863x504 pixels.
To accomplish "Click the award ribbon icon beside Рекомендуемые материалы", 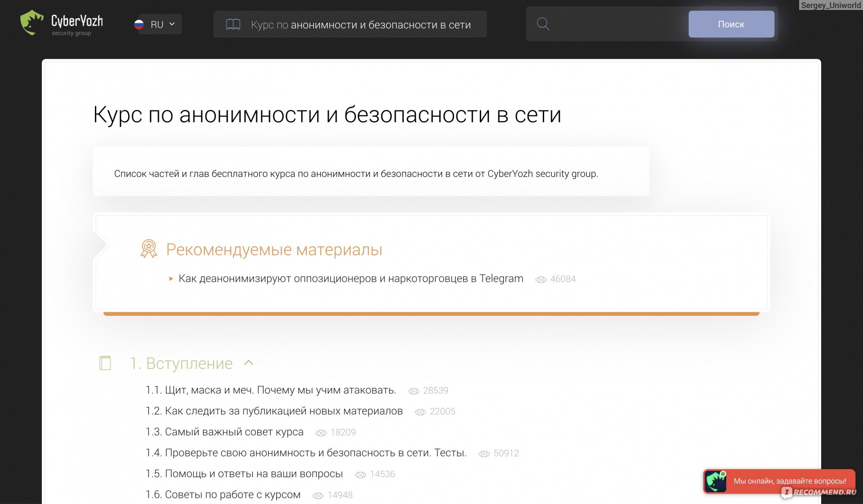I will (x=149, y=249).
